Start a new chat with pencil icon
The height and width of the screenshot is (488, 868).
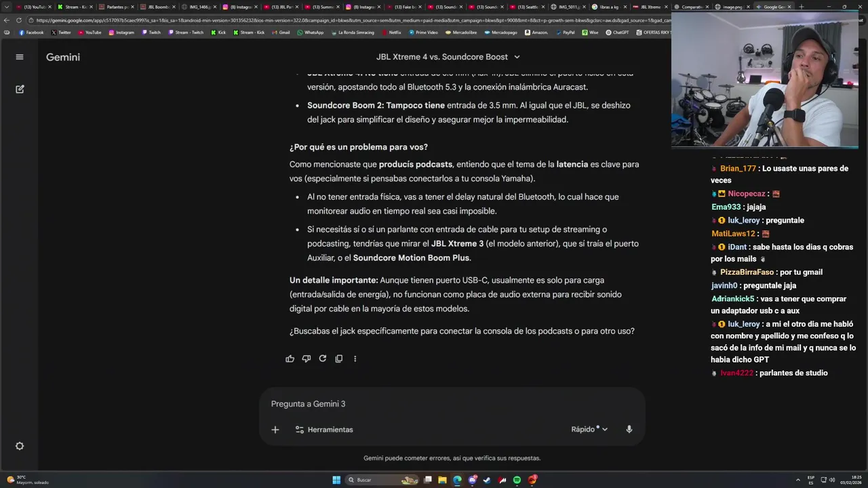click(x=20, y=89)
